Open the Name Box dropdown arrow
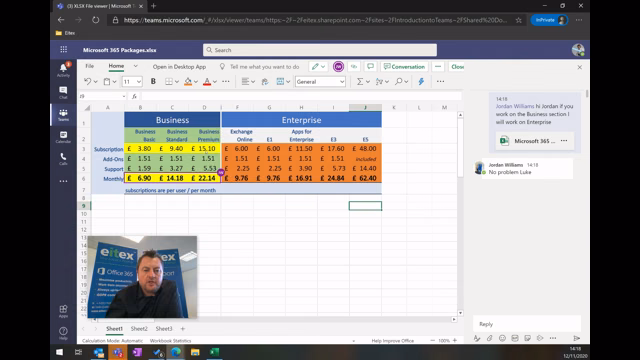The image size is (640, 360). [124, 96]
